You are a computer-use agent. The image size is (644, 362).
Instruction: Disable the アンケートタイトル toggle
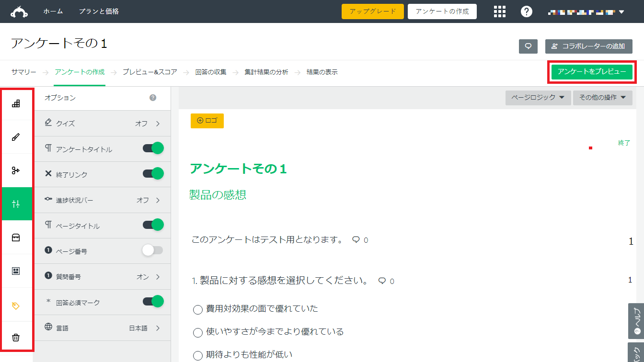[x=152, y=148]
